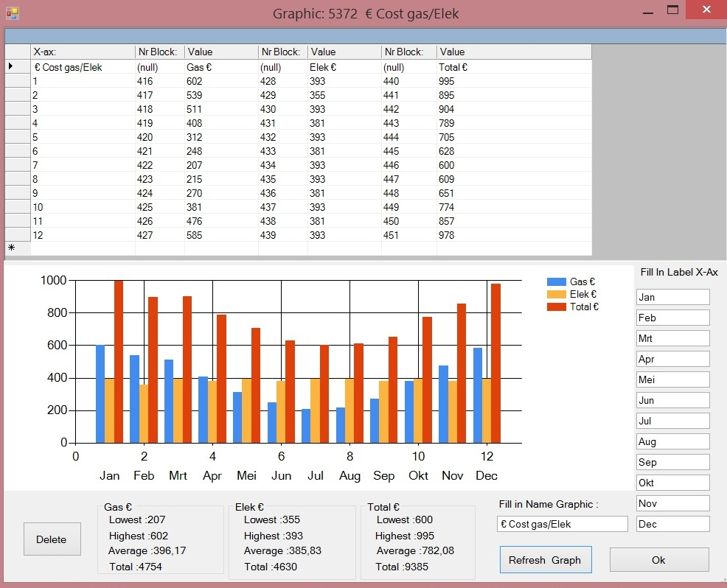Maximize the Graphic 5372 window
727x588 pixels.
pyautogui.click(x=672, y=10)
